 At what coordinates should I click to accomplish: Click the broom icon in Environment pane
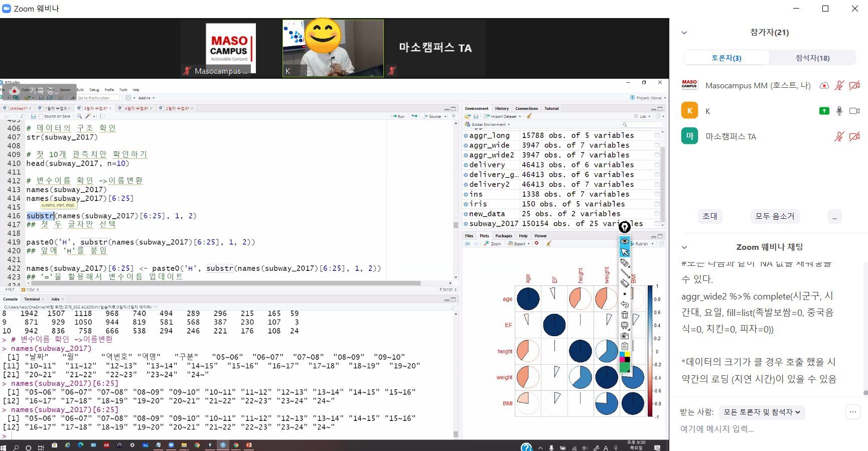click(529, 116)
